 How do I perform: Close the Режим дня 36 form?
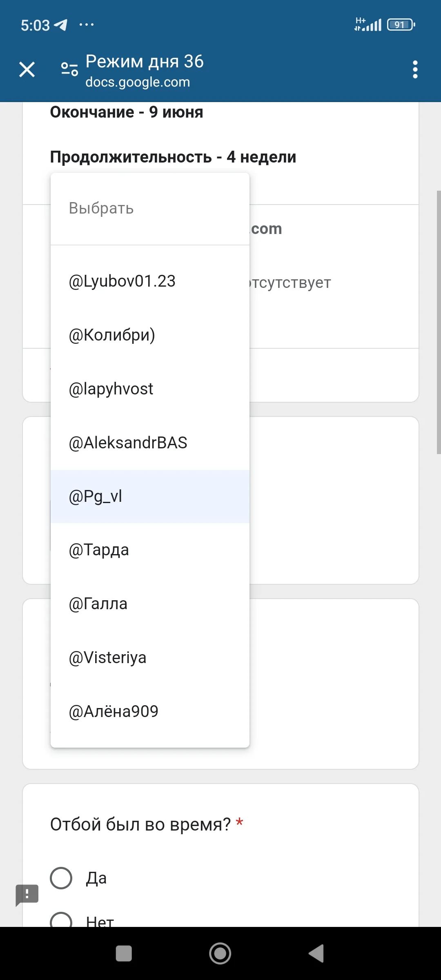pos(27,70)
